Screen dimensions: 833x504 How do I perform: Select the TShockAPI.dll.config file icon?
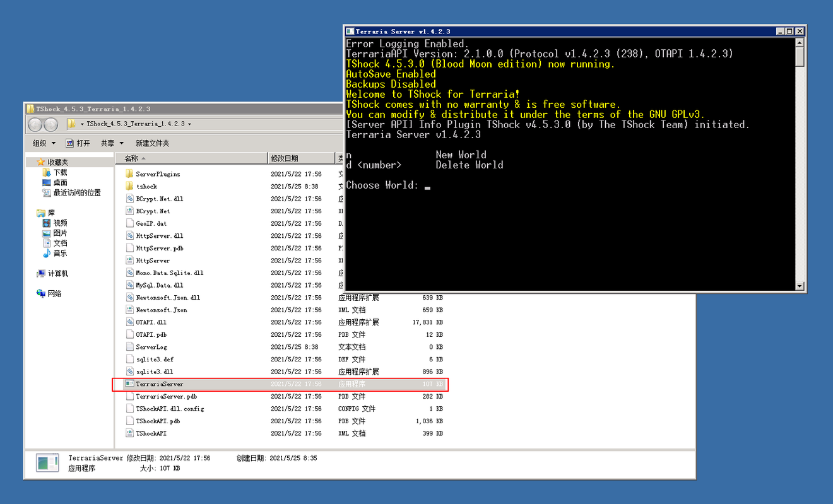pyautogui.click(x=129, y=409)
